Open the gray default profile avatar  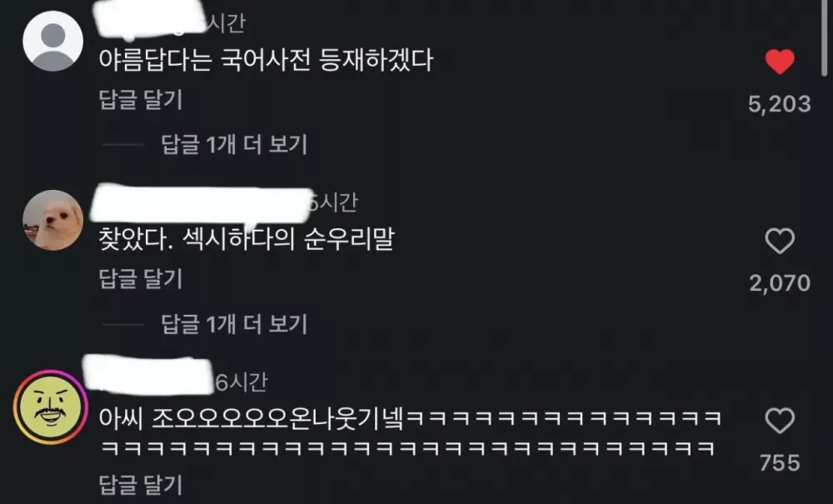tap(53, 41)
